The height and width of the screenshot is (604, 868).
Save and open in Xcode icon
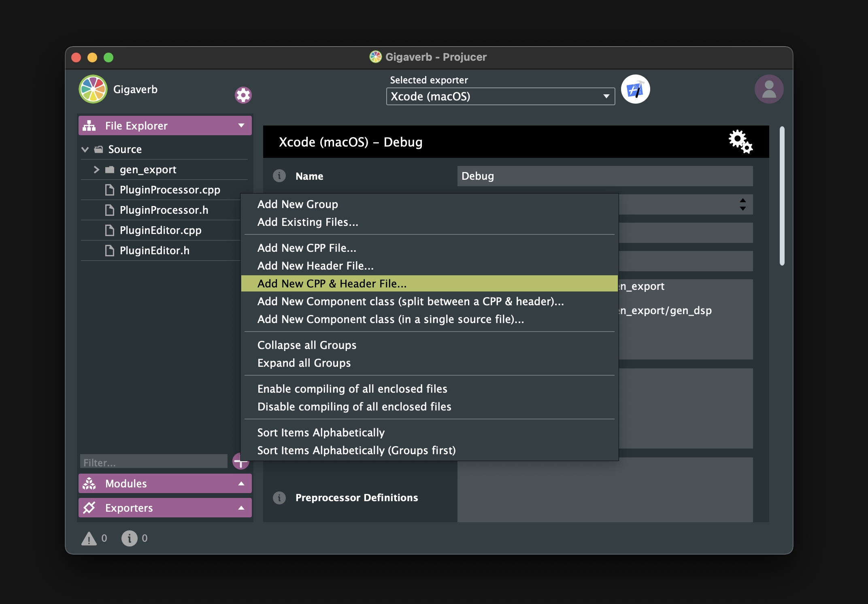636,89
